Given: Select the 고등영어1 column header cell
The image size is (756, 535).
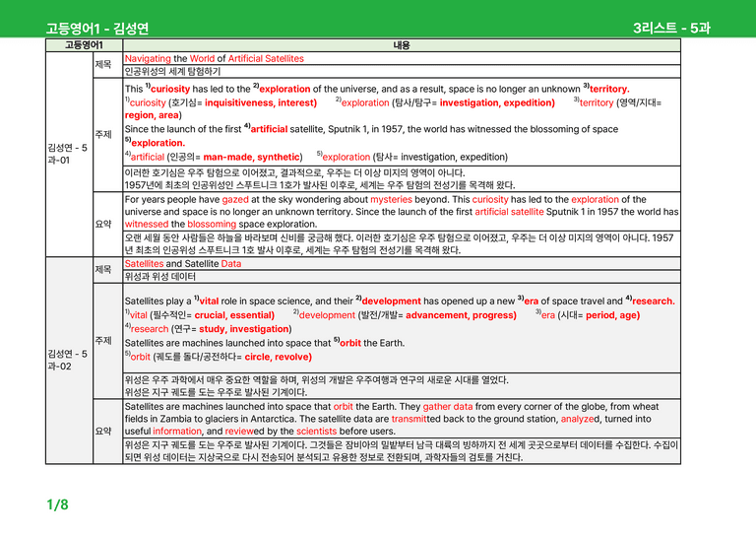Looking at the screenshot, I should [84, 45].
